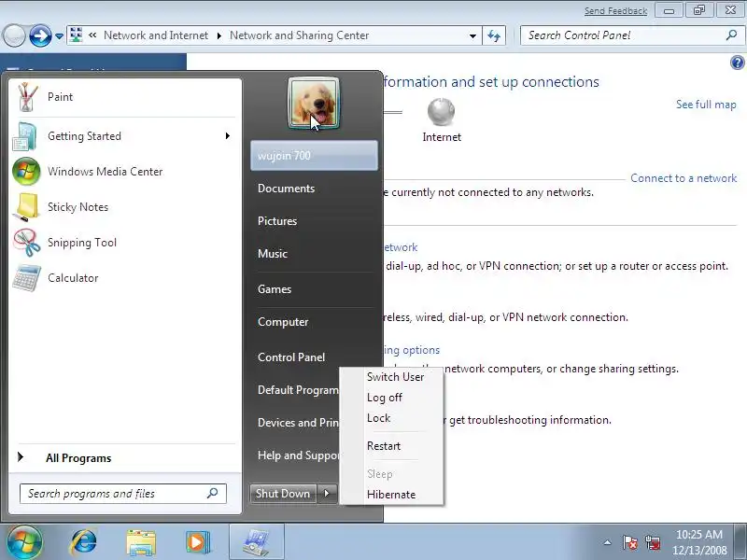Show hidden tray icons arrow
Screen dimensions: 747x560
(x=608, y=542)
